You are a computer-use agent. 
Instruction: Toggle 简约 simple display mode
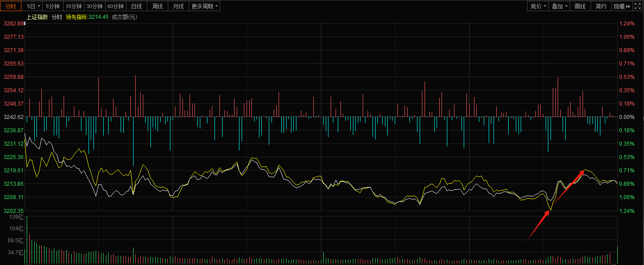tap(601, 6)
